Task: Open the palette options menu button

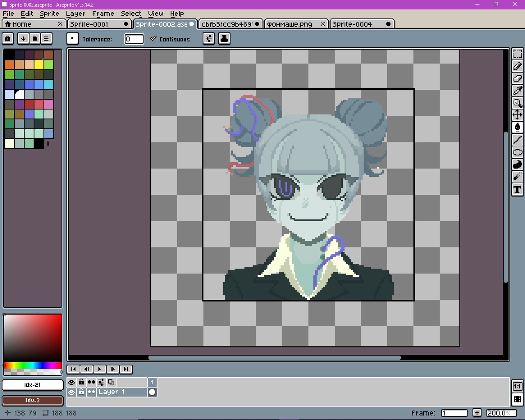Action: [x=46, y=39]
